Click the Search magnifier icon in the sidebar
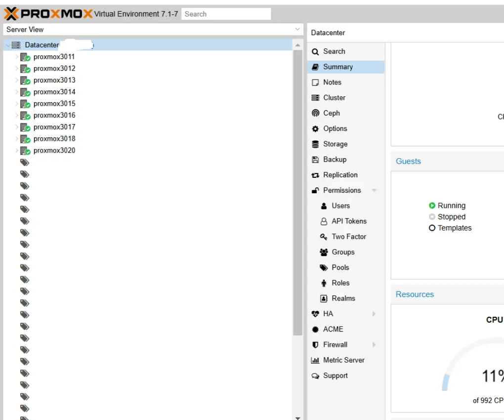This screenshot has height=420, width=504. [315, 52]
